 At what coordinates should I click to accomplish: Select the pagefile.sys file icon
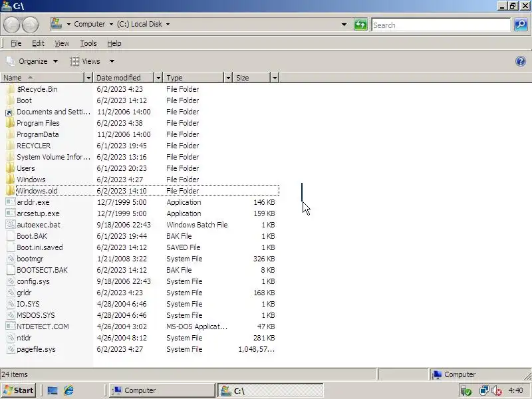point(10,348)
